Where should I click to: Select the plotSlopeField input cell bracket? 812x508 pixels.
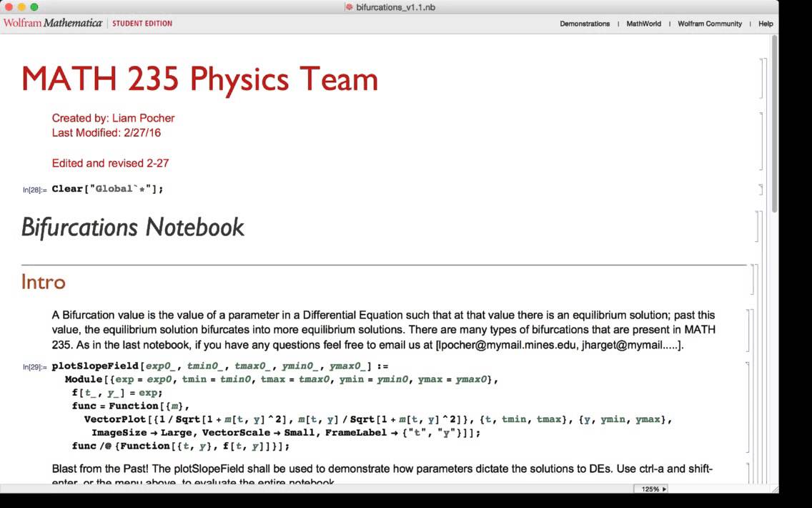(x=748, y=406)
